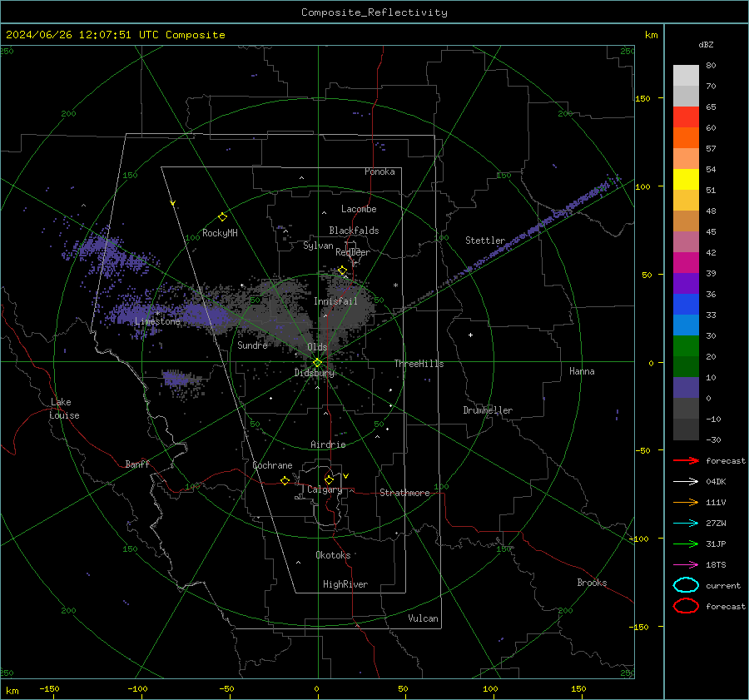Select the Sundre town label
This screenshot has width=749, height=700.
(252, 345)
